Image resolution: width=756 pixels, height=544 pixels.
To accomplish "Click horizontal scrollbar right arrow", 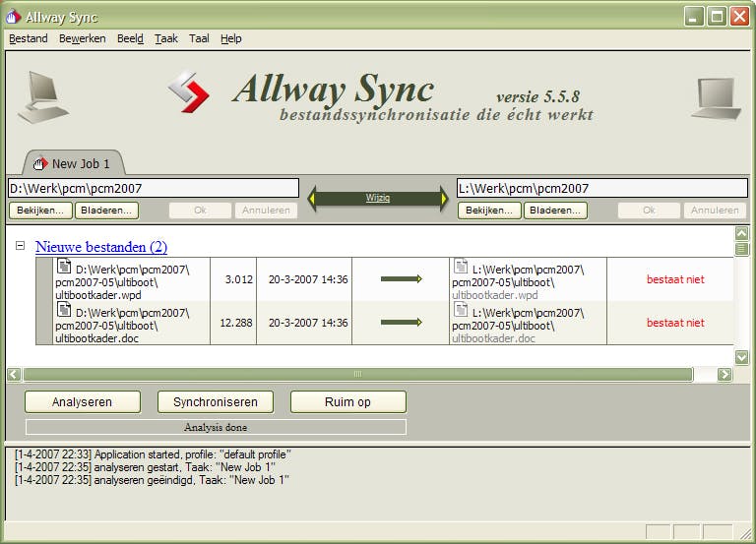I will click(724, 375).
